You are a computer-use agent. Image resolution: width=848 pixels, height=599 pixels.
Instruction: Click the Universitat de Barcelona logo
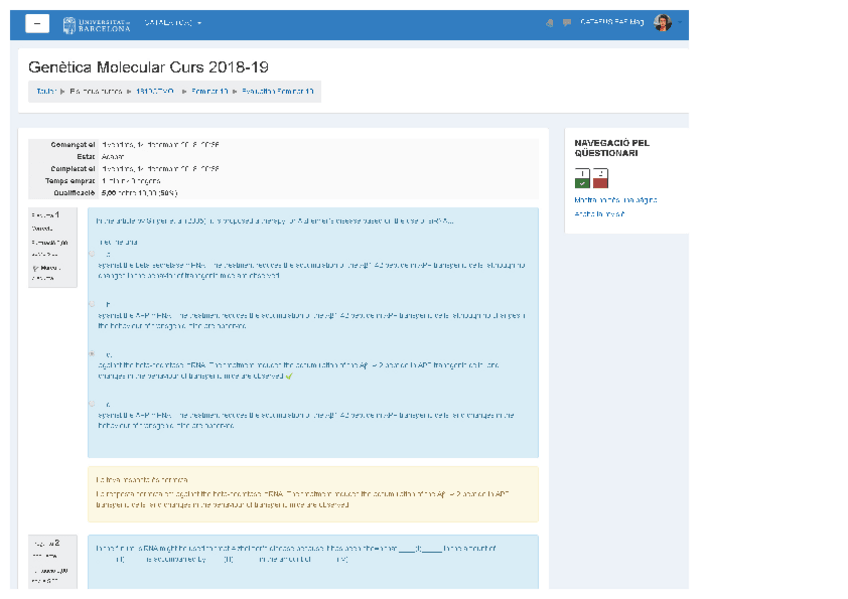pos(96,25)
